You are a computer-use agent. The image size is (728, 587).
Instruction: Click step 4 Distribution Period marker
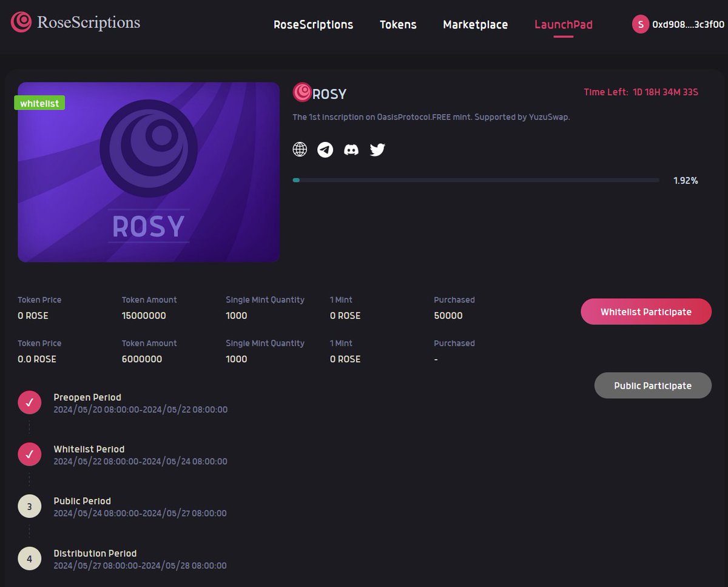30,558
